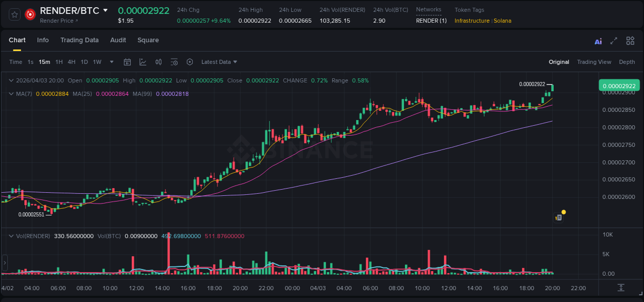
Task: Click the star to favorite RENDER/BTC
Action: (14, 14)
